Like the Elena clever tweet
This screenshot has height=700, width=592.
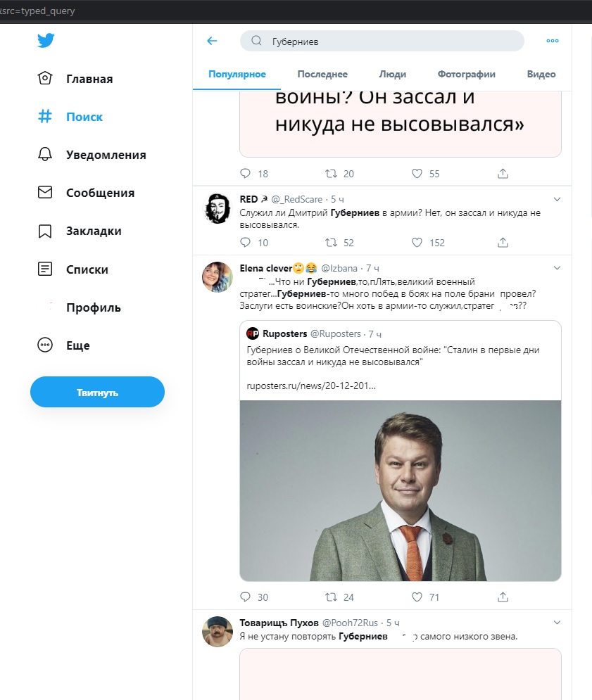(x=417, y=597)
